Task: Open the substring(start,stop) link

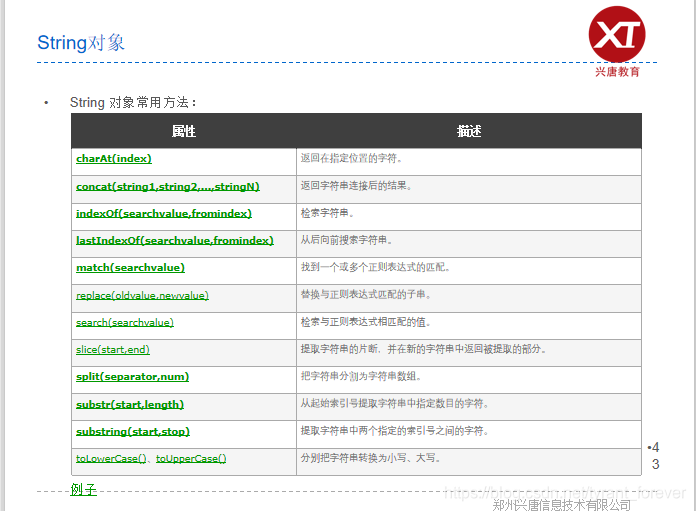Action: 133,432
